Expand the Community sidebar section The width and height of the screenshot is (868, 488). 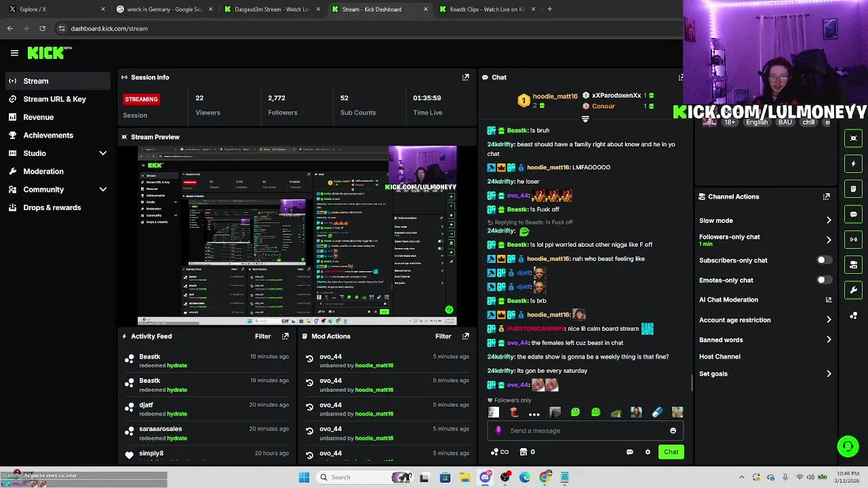(103, 190)
